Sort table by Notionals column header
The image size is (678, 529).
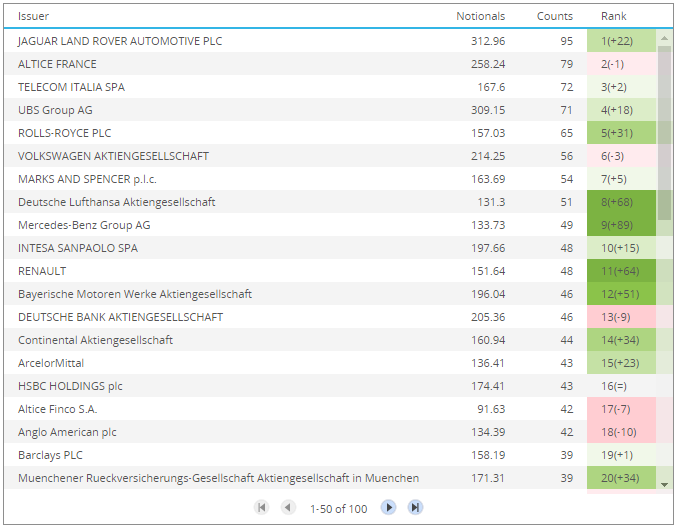coord(480,16)
